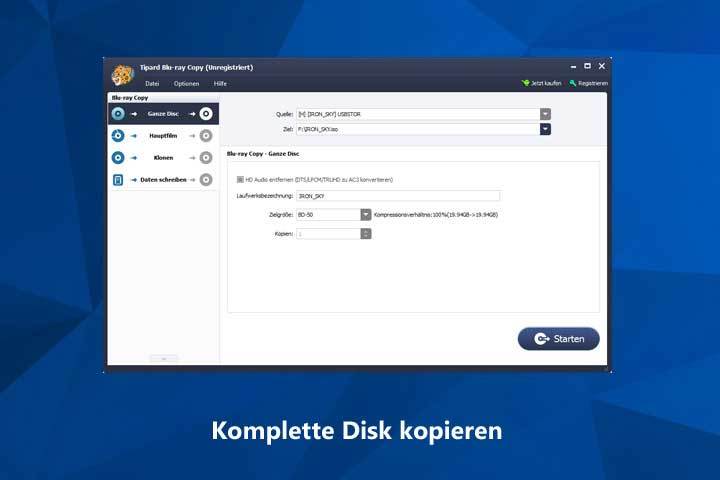Select the Ganze Disc source disc icon
Image resolution: width=720 pixels, height=480 pixels.
click(x=118, y=114)
